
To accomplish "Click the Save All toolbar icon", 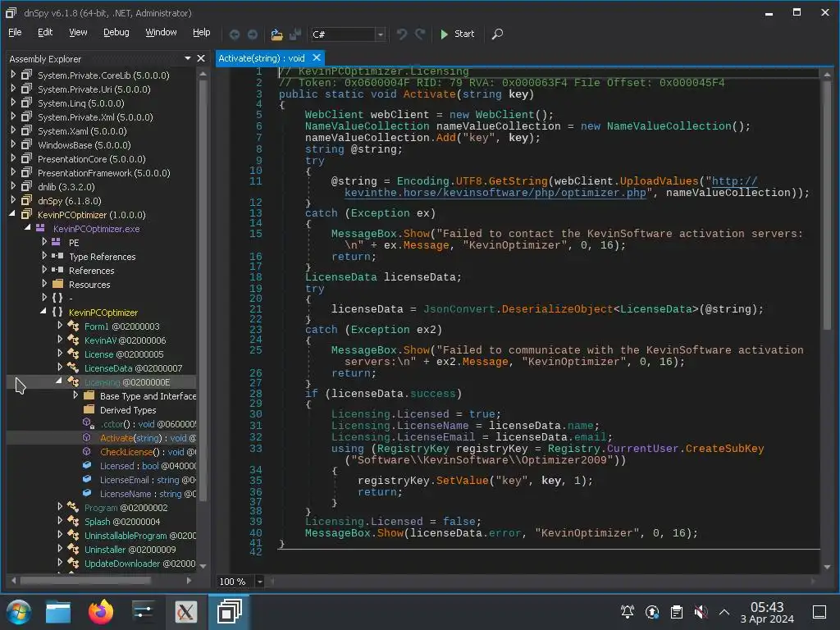I will click(294, 34).
